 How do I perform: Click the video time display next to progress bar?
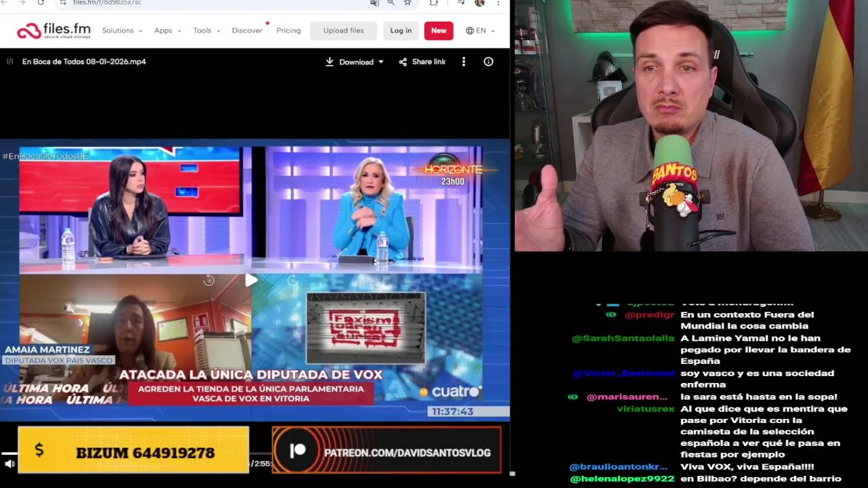pyautogui.click(x=261, y=464)
